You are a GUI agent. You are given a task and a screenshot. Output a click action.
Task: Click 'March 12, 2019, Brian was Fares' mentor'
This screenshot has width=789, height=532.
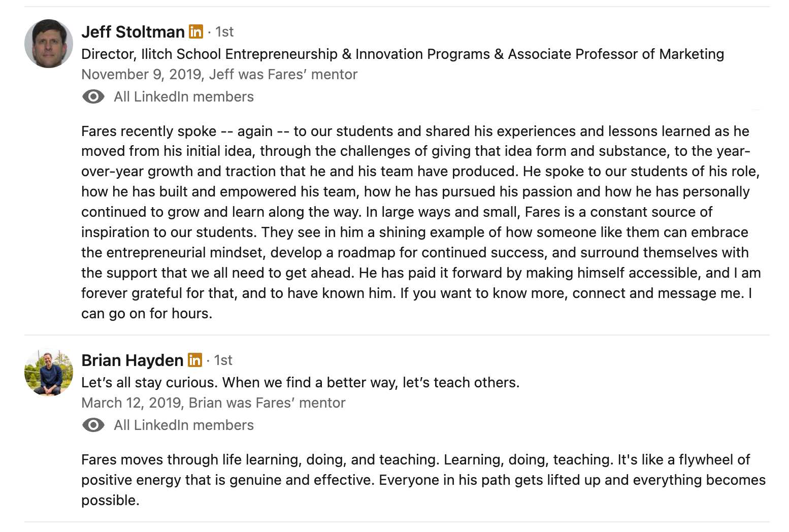click(213, 403)
